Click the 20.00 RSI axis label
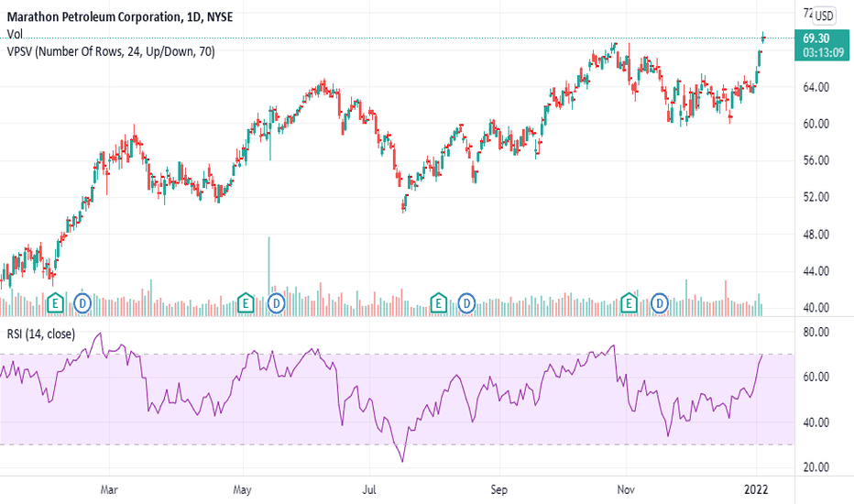Screen dimensions: 854x504 point(816,467)
